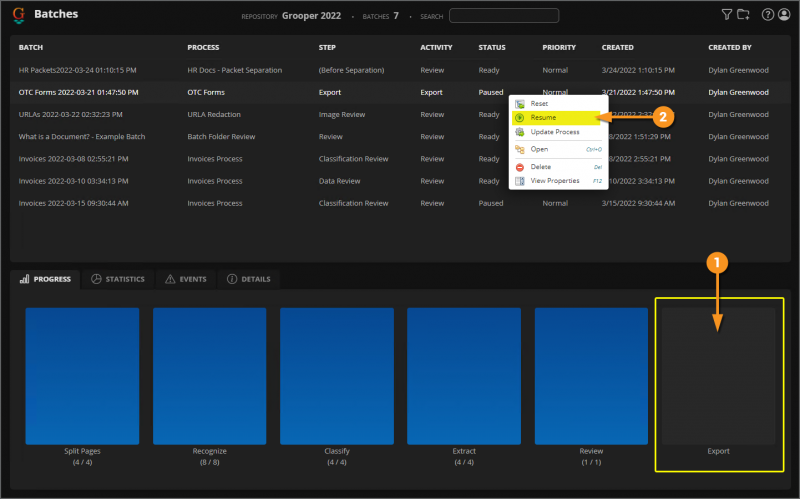Click the filter funnel icon
This screenshot has width=800, height=499.
[x=727, y=15]
